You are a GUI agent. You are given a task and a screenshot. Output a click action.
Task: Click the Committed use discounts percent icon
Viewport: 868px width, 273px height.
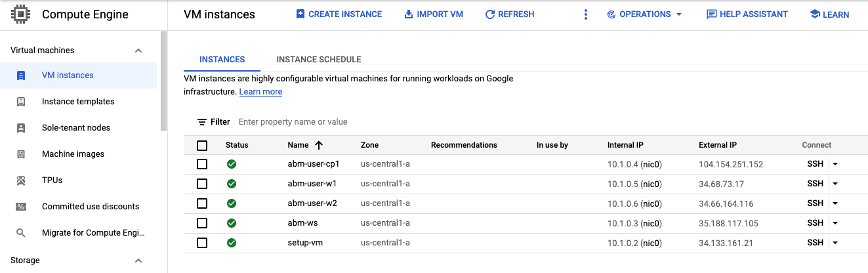21,207
